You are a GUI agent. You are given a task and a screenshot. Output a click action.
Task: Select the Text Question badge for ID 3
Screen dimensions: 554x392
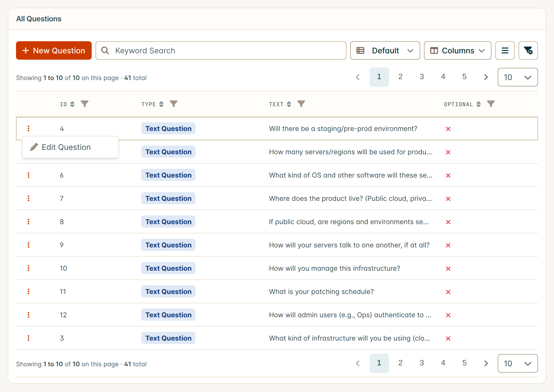click(168, 338)
